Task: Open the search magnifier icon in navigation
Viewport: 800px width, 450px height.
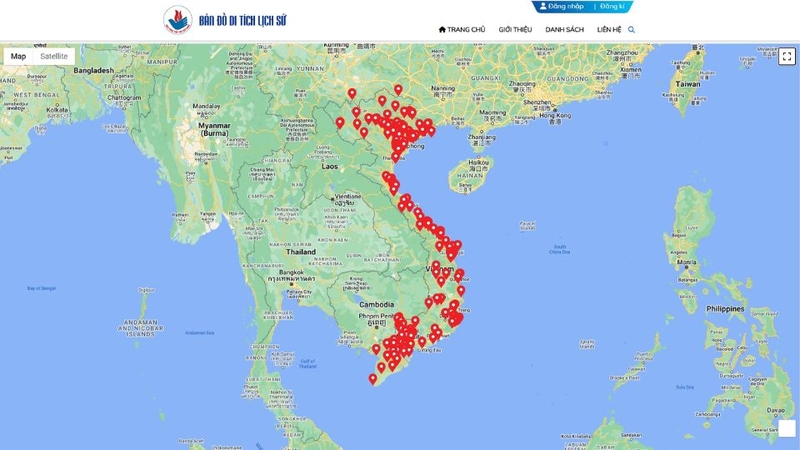Action: 631,30
